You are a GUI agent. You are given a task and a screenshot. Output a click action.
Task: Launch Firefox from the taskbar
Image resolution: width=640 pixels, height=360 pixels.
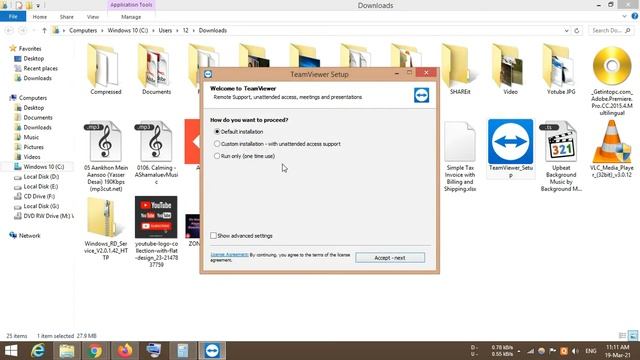point(124,351)
